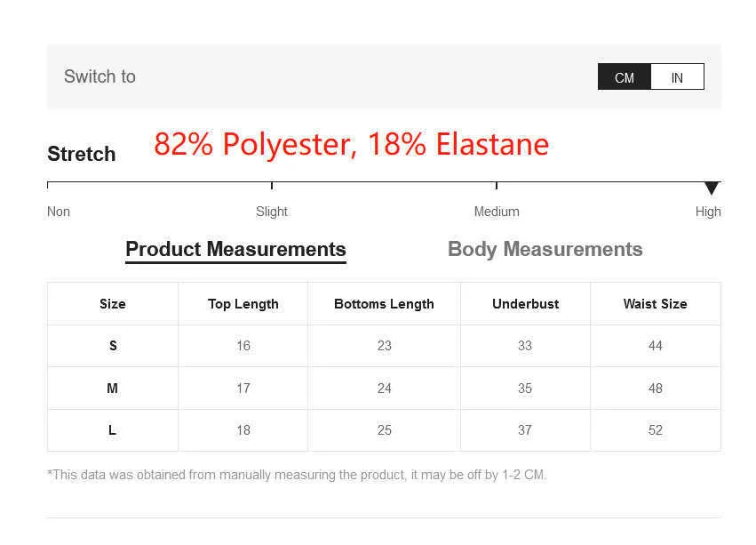Click the Switch to label
This screenshot has height=545, width=756.
pyautogui.click(x=99, y=76)
